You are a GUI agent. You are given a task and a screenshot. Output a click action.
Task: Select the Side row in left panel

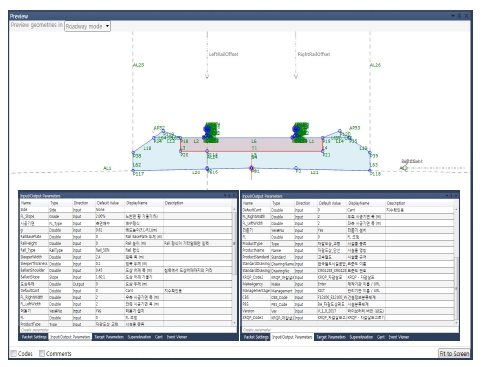coord(126,210)
